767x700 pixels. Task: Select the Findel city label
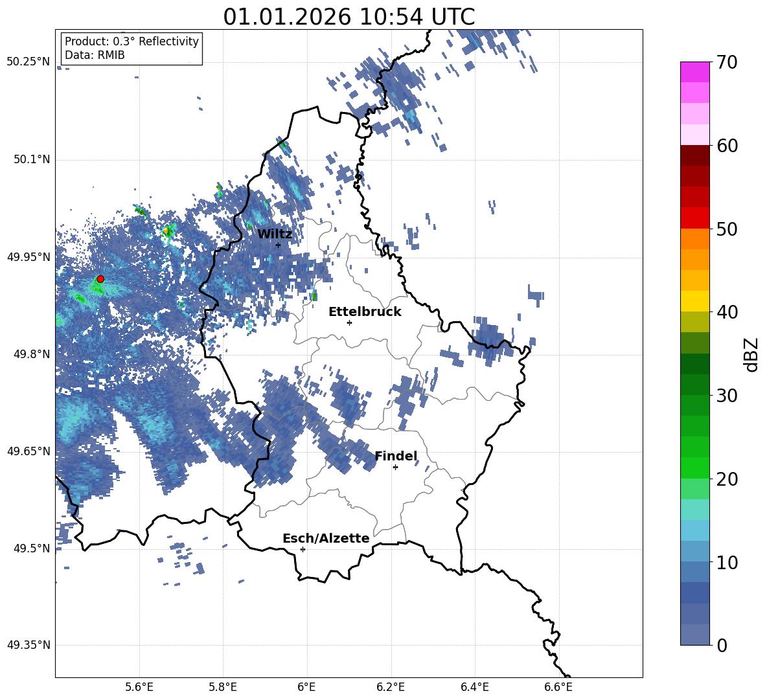point(396,456)
